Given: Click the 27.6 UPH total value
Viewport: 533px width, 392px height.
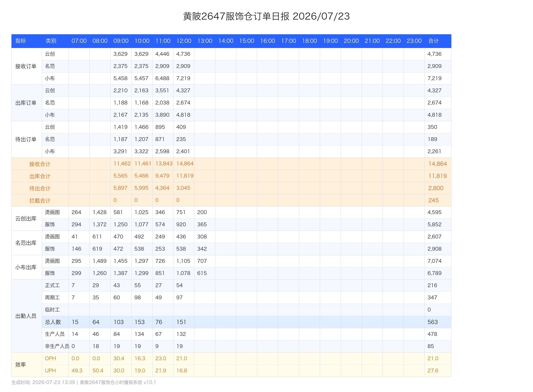Looking at the screenshot, I should [433, 370].
